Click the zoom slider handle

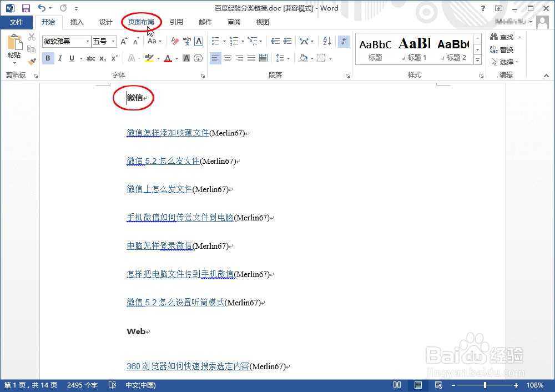click(x=485, y=385)
